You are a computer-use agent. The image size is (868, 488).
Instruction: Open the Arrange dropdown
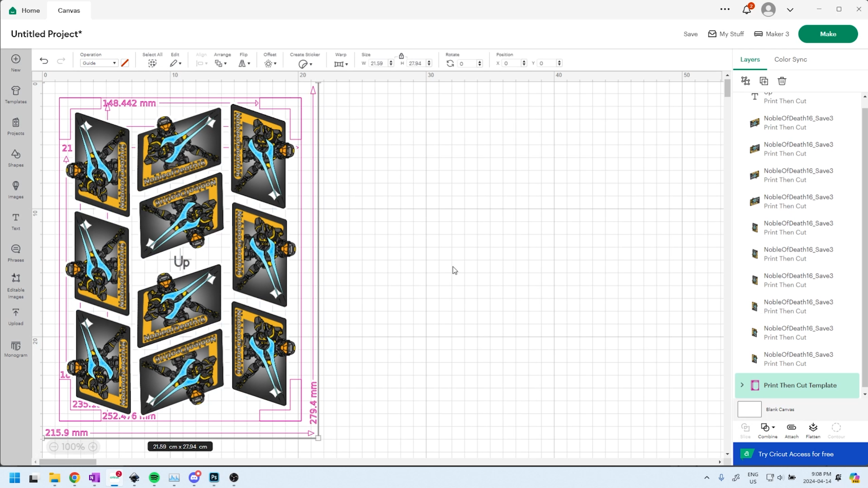221,64
